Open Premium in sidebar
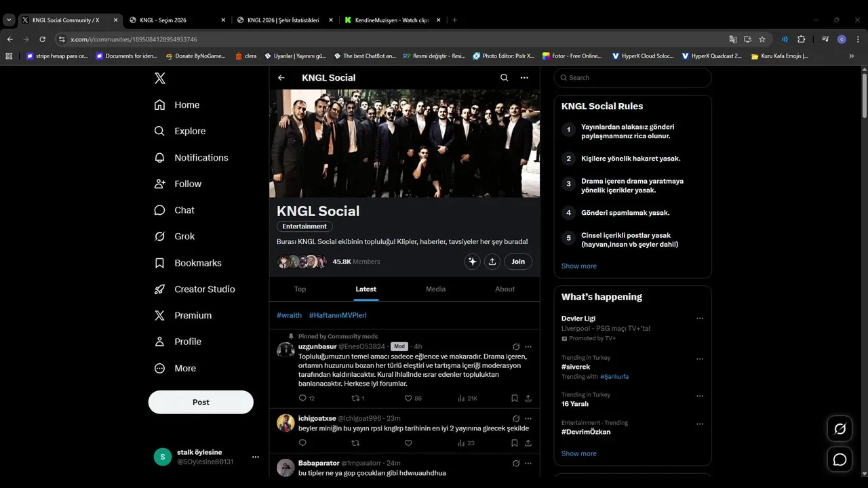Image resolution: width=868 pixels, height=488 pixels. (x=183, y=316)
